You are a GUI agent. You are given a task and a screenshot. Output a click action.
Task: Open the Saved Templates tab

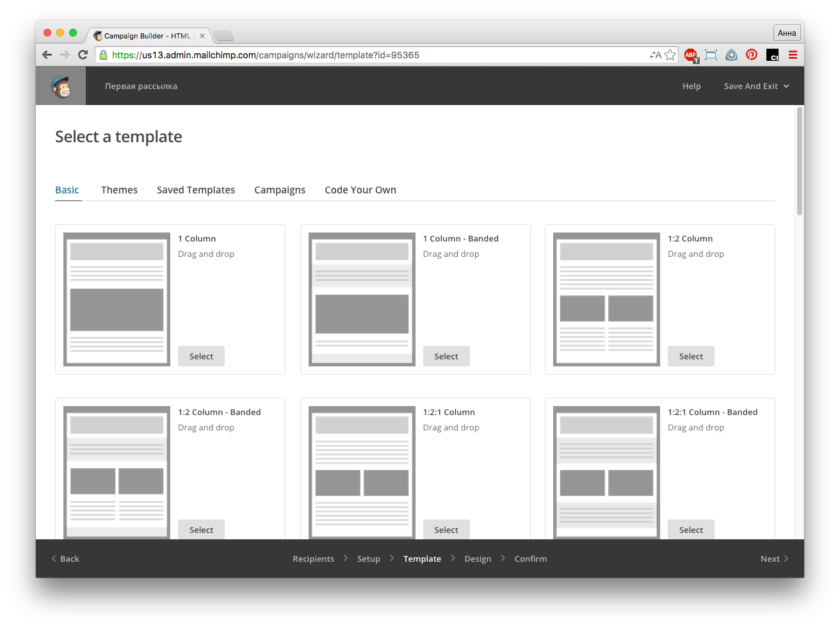[196, 190]
